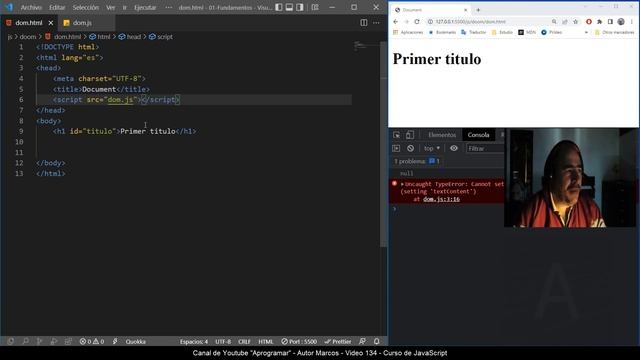640x360 pixels.
Task: Show more menus via ellipsis in title bar
Action: tap(169, 7)
